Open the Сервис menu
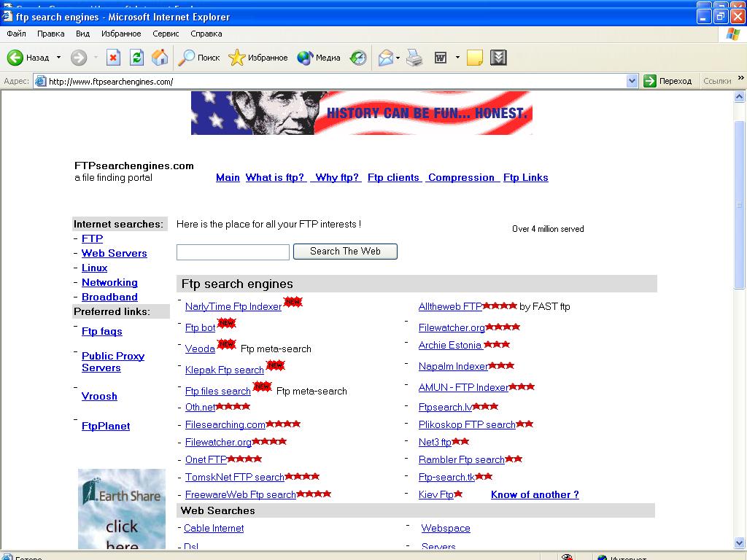This screenshot has height=560, width=747. pyautogui.click(x=166, y=34)
